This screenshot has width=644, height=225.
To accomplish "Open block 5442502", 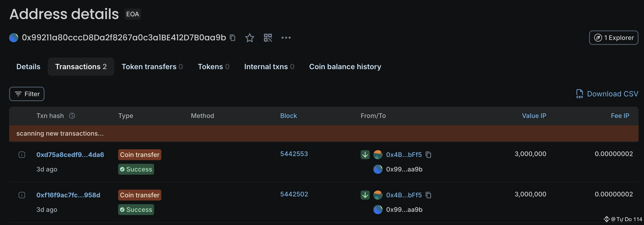I will pos(294,194).
